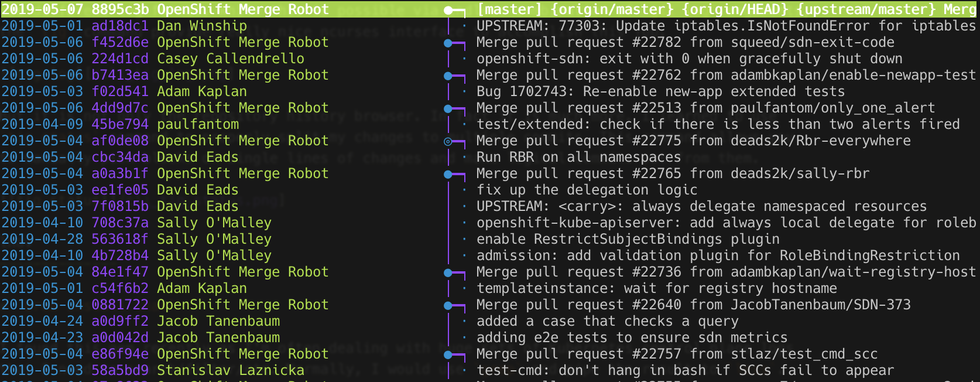Click the merge graph node beside commit 0881722
This screenshot has height=382, width=980.
tap(448, 305)
